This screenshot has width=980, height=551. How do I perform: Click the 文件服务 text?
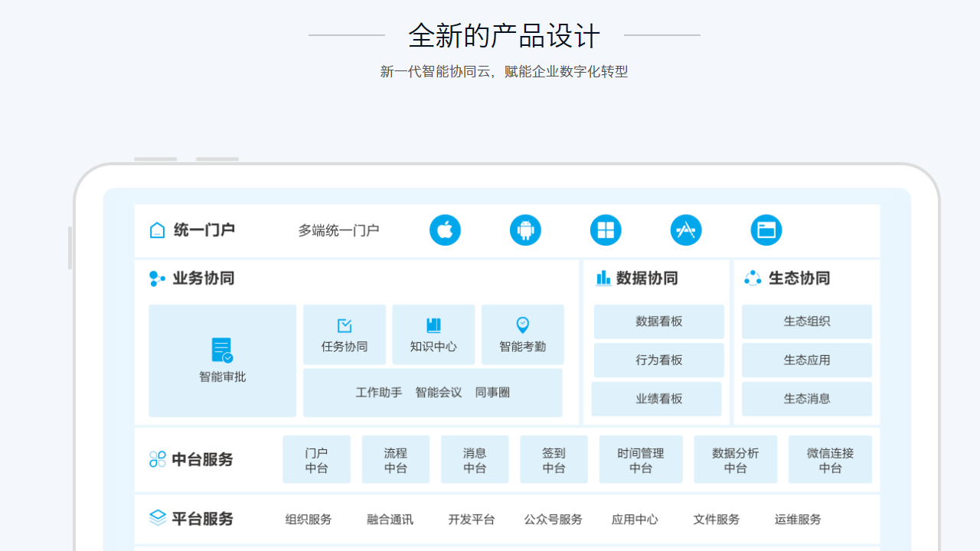(x=717, y=520)
